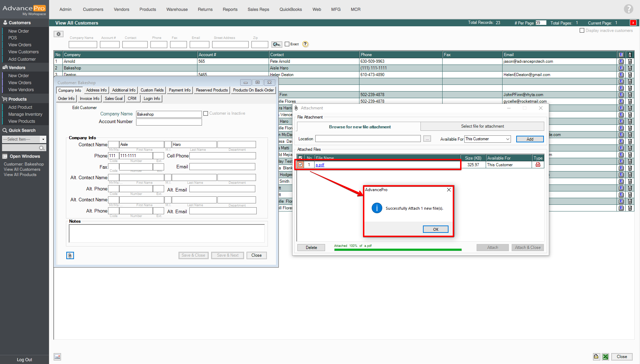The height and width of the screenshot is (364, 640).
Task: Click OK in the AdvancePro dialog
Action: tap(436, 229)
